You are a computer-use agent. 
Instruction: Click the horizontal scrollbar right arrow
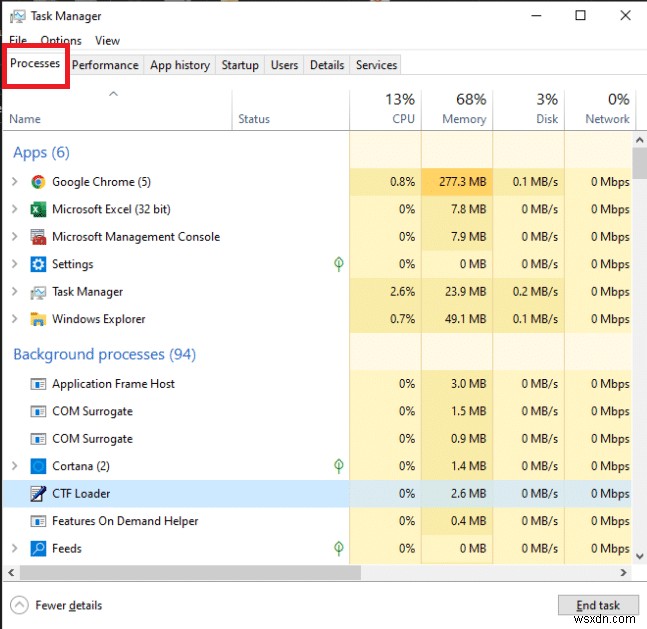[x=623, y=573]
